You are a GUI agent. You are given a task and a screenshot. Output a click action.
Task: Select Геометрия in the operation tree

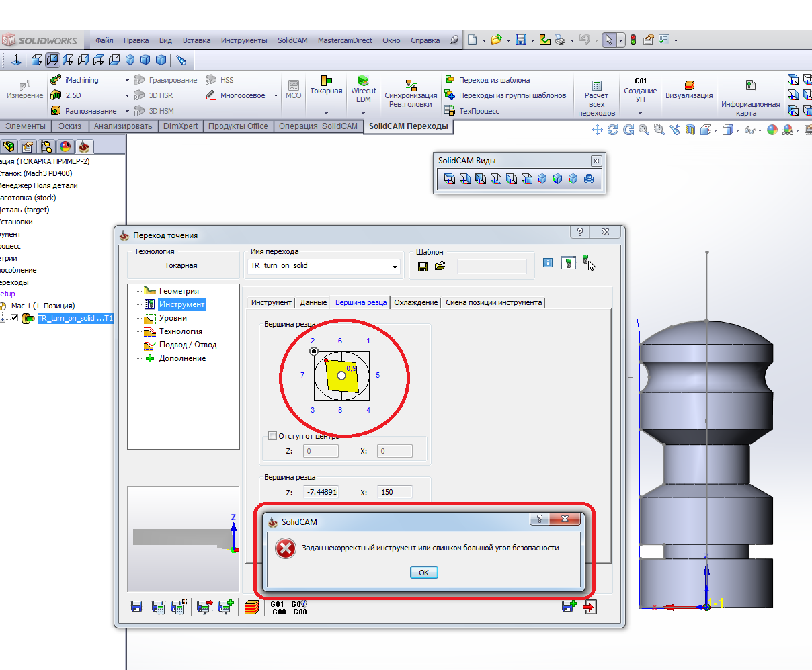coord(179,291)
